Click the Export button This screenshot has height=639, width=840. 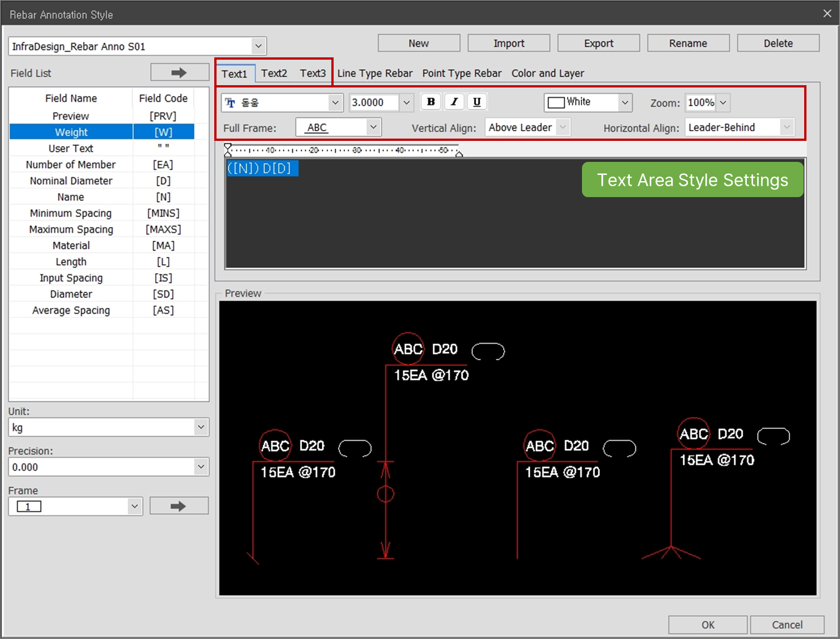coord(598,43)
